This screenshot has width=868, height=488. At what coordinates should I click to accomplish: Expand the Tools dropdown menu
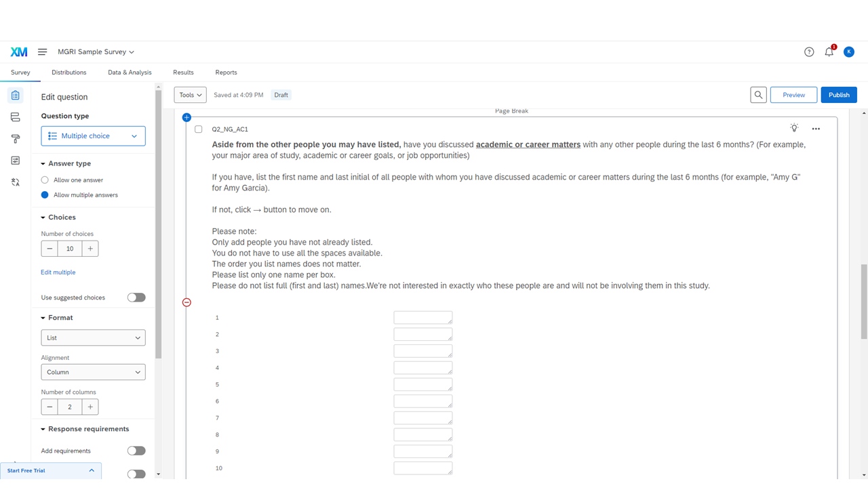coord(190,95)
